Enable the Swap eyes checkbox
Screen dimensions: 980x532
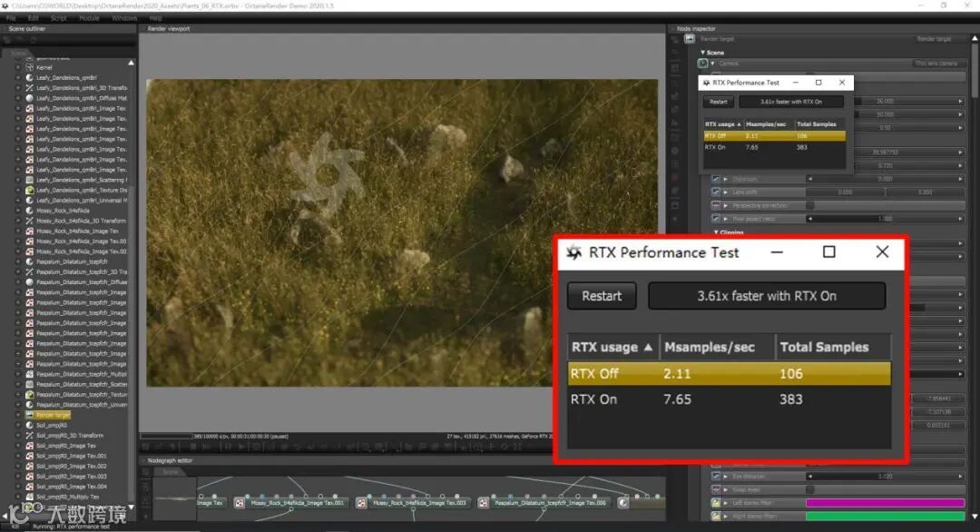[x=810, y=489]
